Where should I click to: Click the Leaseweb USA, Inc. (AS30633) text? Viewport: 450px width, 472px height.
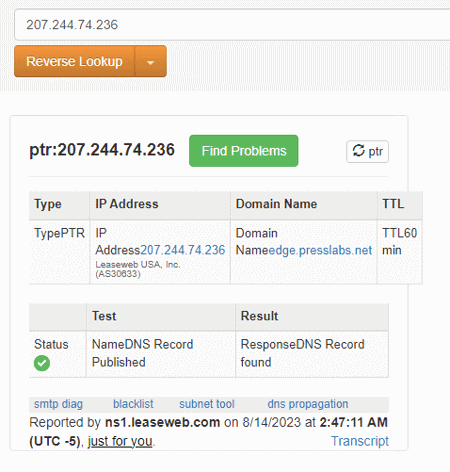(x=138, y=269)
